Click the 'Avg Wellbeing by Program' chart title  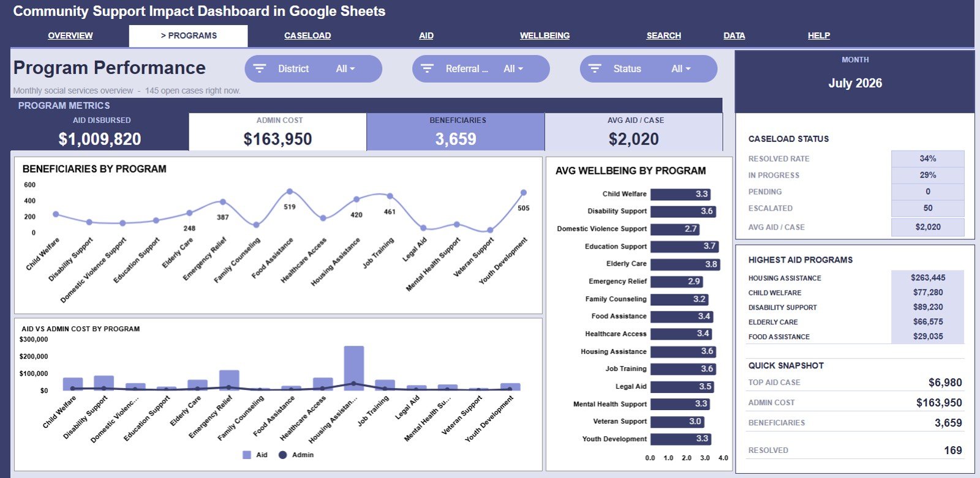coord(630,171)
